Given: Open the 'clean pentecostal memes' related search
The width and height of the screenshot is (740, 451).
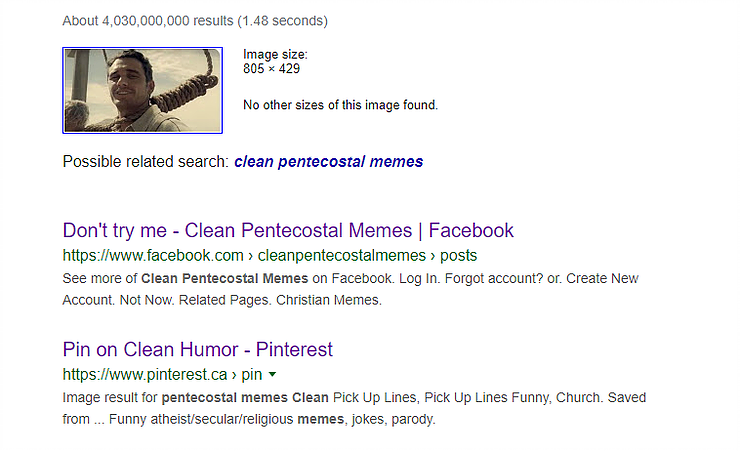Looking at the screenshot, I should click(x=328, y=161).
